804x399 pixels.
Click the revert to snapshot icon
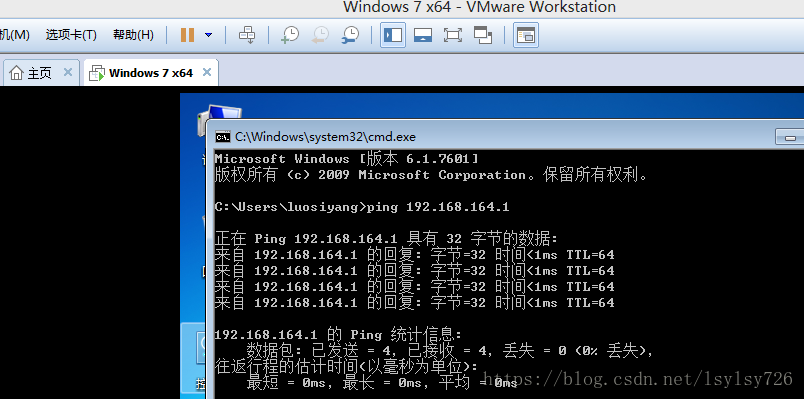click(x=320, y=35)
